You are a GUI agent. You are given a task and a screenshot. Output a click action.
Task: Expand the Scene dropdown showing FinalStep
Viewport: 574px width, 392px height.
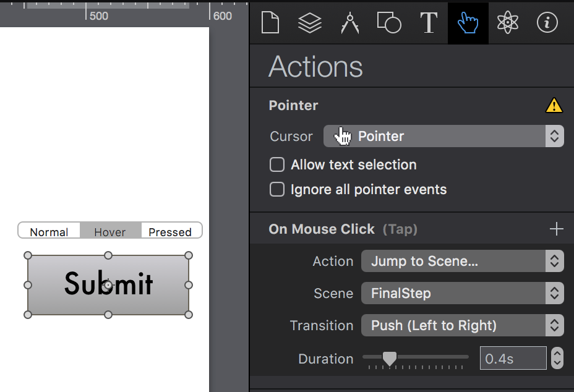click(x=462, y=294)
